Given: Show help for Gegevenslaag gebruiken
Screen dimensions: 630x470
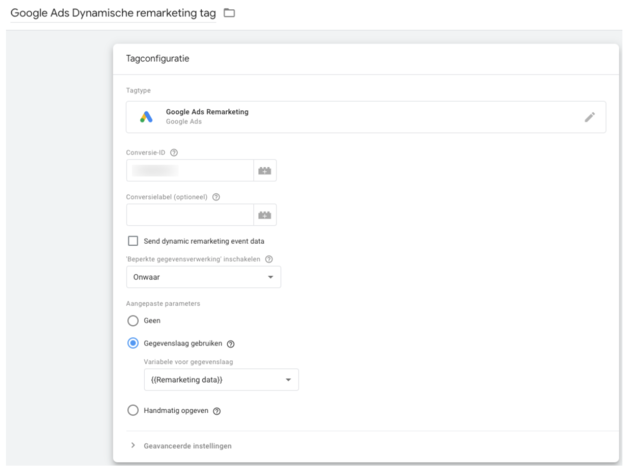Looking at the screenshot, I should click(231, 344).
